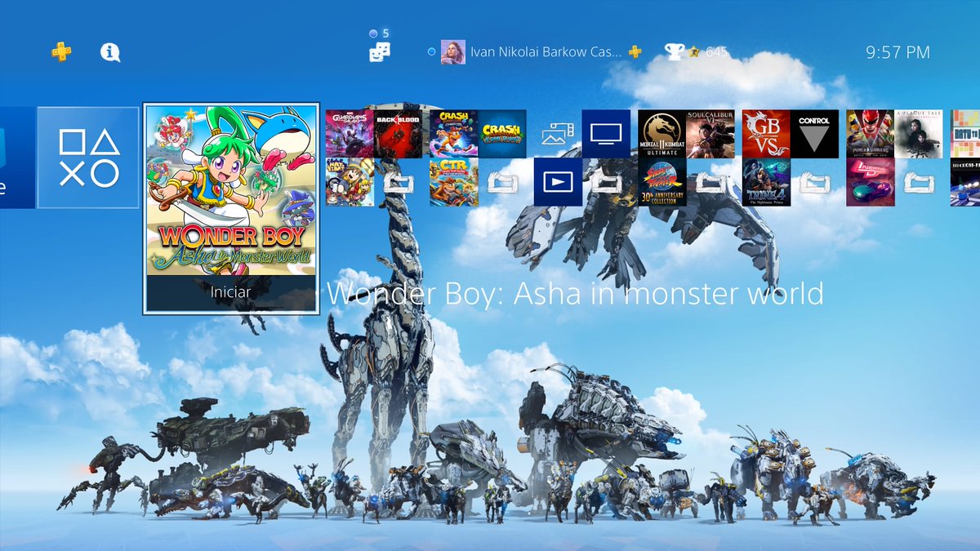This screenshot has width=980, height=551.
Task: Launch the GB VS game tile
Action: 766,134
